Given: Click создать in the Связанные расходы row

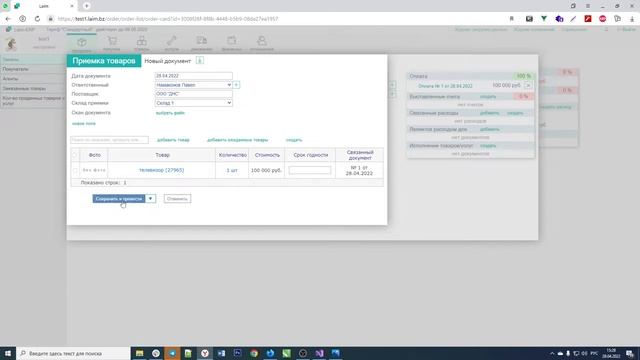Looking at the screenshot, I should pyautogui.click(x=515, y=113).
